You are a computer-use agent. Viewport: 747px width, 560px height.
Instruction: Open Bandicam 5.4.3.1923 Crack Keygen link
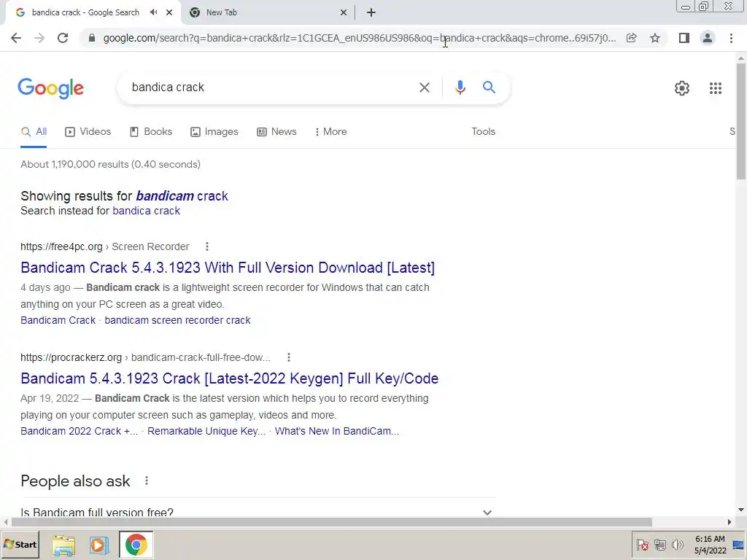[230, 378]
